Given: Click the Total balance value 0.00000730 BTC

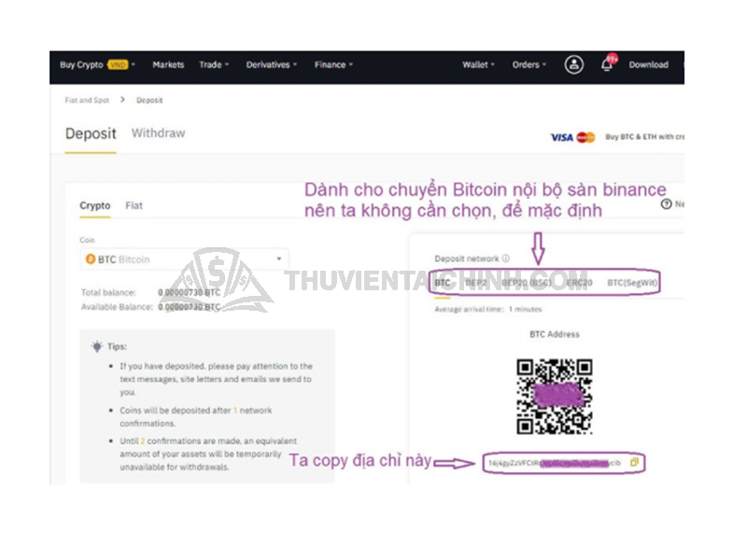Looking at the screenshot, I should (x=190, y=292).
